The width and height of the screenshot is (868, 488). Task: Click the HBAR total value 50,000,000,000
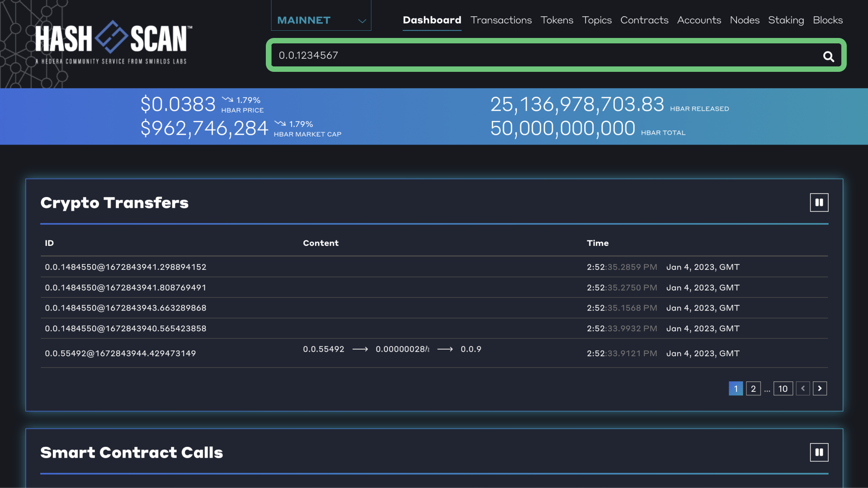563,128
